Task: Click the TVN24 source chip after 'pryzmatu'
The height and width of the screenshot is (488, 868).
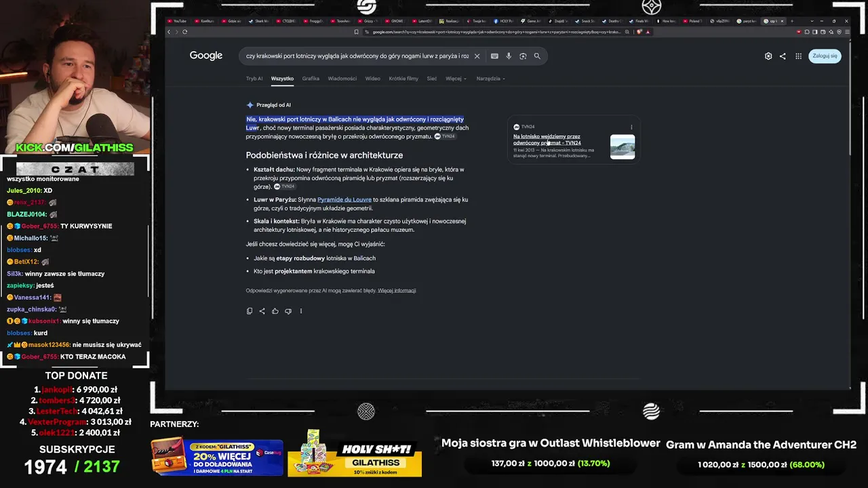Action: (446, 136)
